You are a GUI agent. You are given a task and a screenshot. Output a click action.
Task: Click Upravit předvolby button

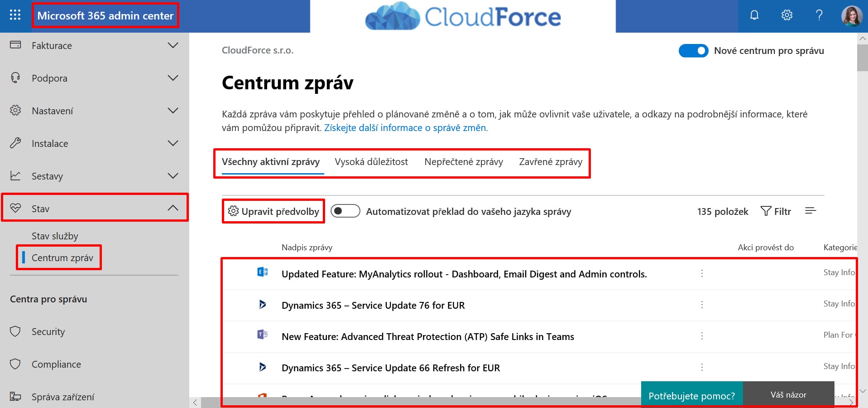click(x=273, y=211)
